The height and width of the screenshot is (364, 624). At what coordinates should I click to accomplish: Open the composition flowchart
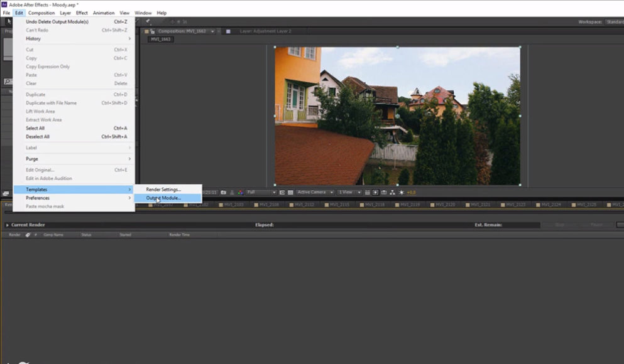tap(392, 192)
